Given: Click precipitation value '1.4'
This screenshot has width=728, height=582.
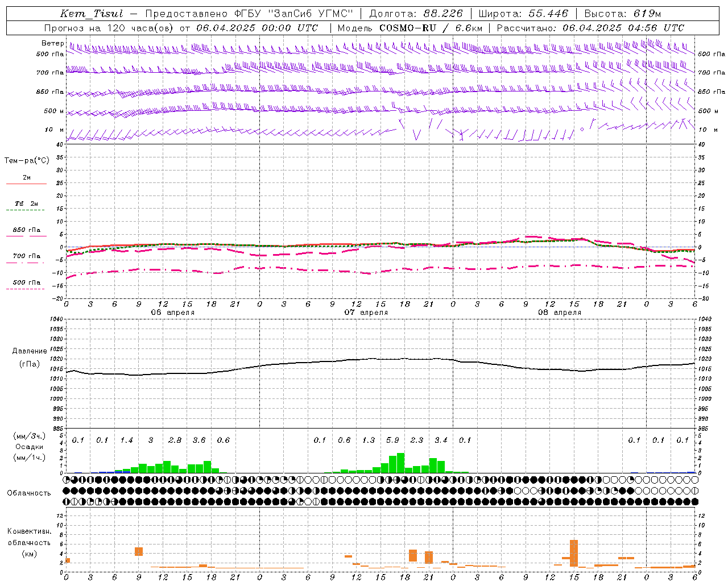Looking at the screenshot, I should pos(126,440).
